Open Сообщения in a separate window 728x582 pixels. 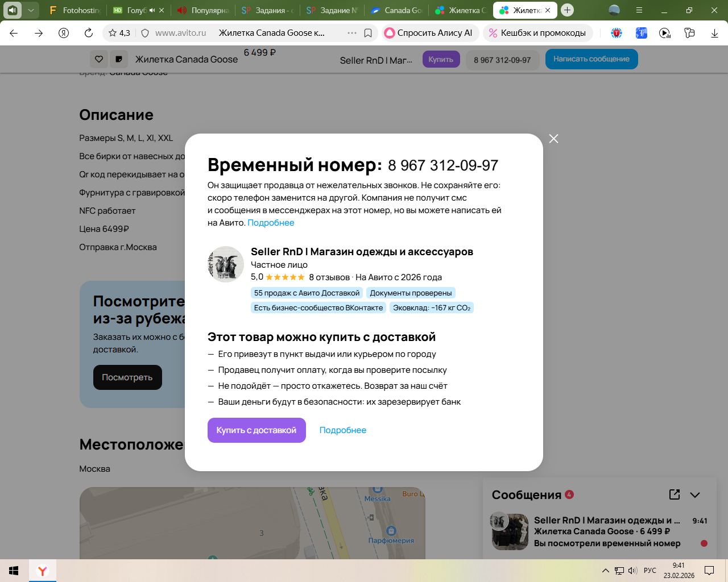tap(675, 494)
